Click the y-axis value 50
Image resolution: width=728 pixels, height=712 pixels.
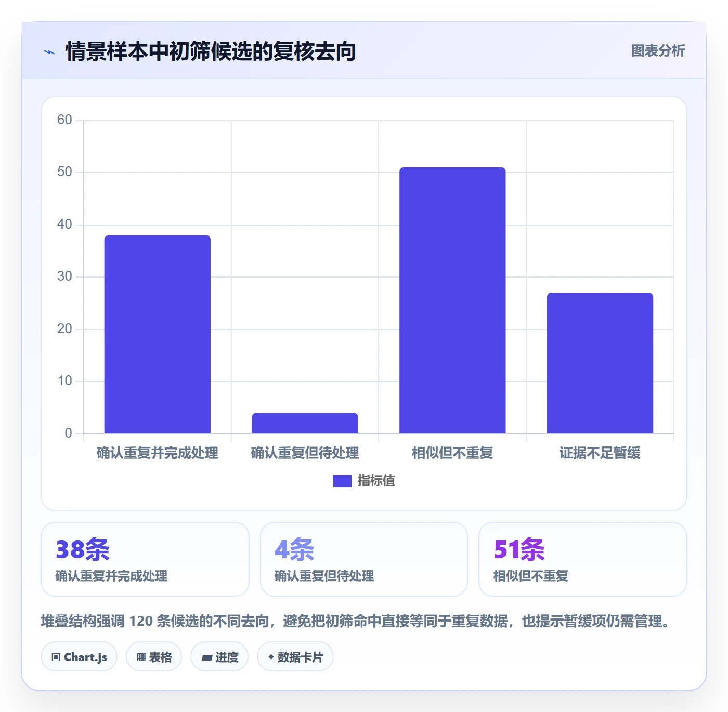64,172
